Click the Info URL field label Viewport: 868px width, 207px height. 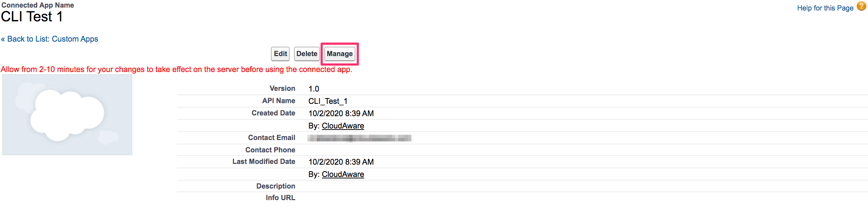coord(280,198)
